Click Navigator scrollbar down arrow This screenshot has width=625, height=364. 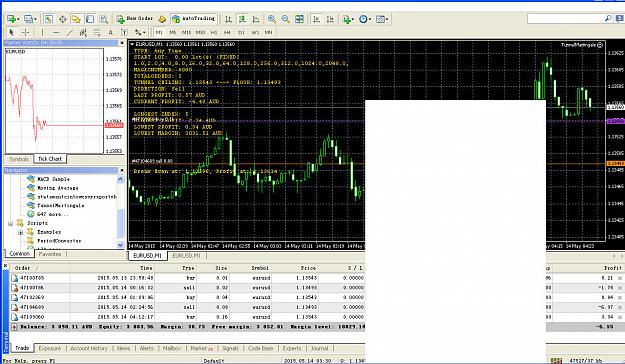pos(120,245)
